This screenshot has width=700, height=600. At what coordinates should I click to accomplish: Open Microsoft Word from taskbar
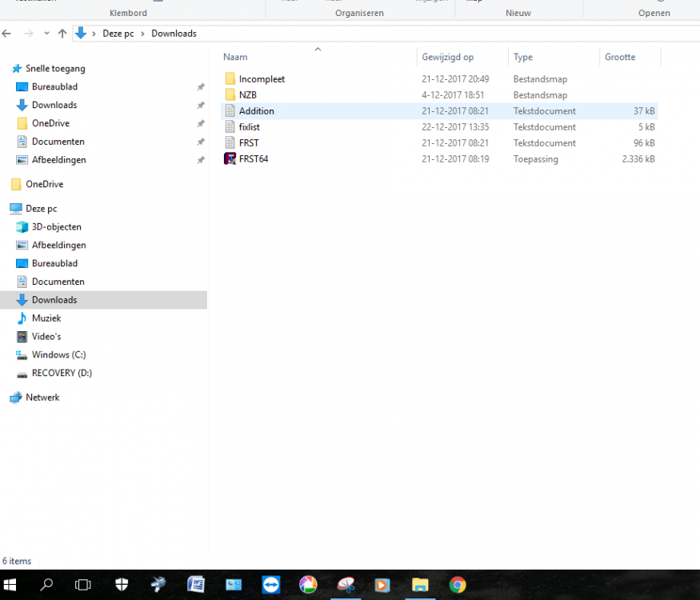pyautogui.click(x=195, y=585)
